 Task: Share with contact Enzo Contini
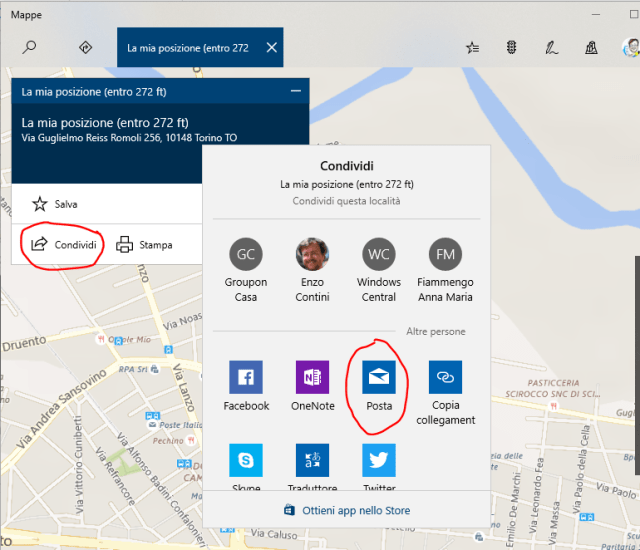312,270
